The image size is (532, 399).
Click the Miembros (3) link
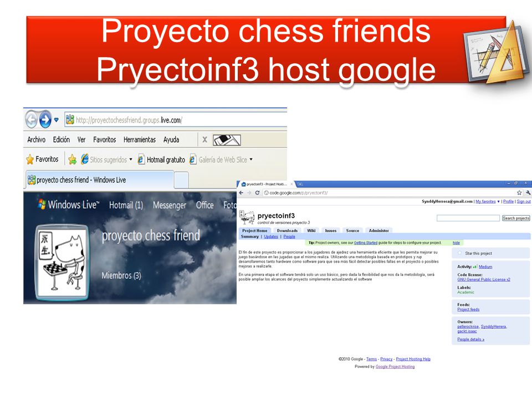pos(121,275)
